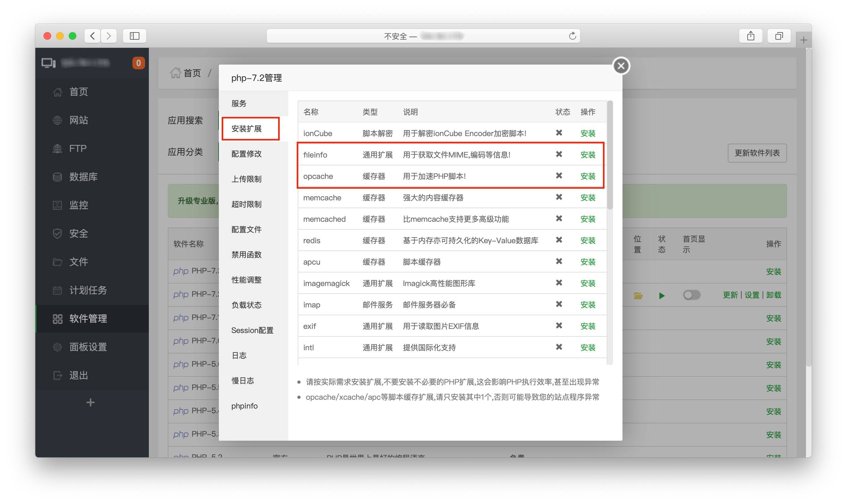Click the folder icon in PHP-7.2 row
Viewport: 847px width, 504px height.
point(638,295)
